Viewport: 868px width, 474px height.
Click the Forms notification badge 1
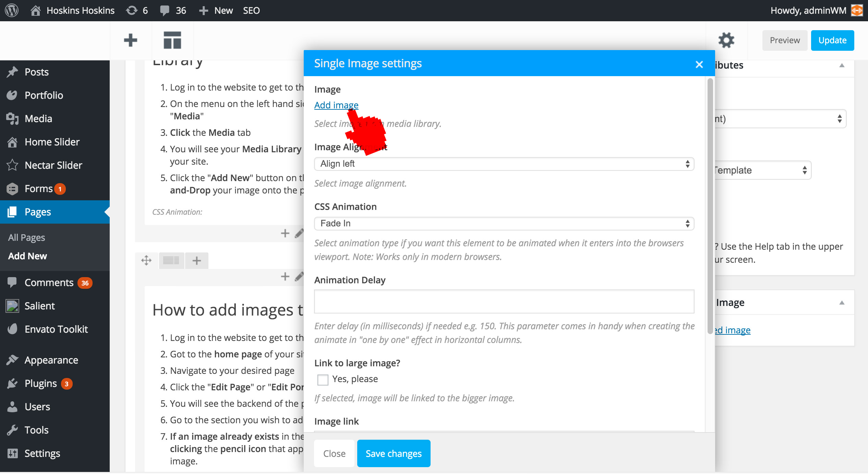coord(60,189)
